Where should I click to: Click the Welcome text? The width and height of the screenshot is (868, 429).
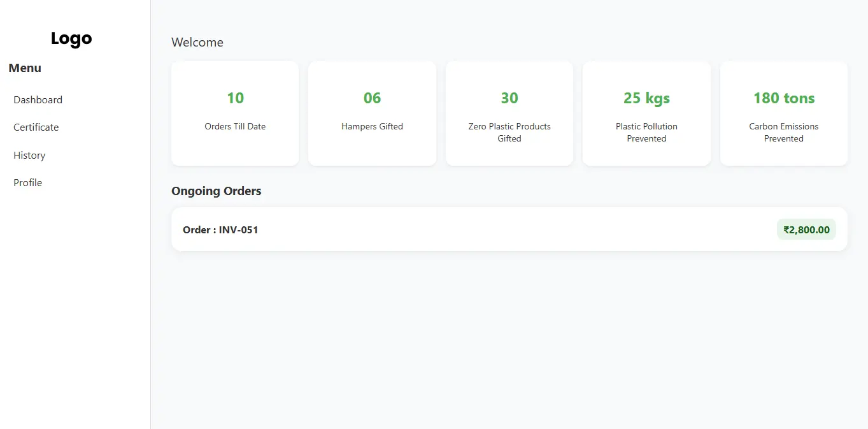click(197, 42)
